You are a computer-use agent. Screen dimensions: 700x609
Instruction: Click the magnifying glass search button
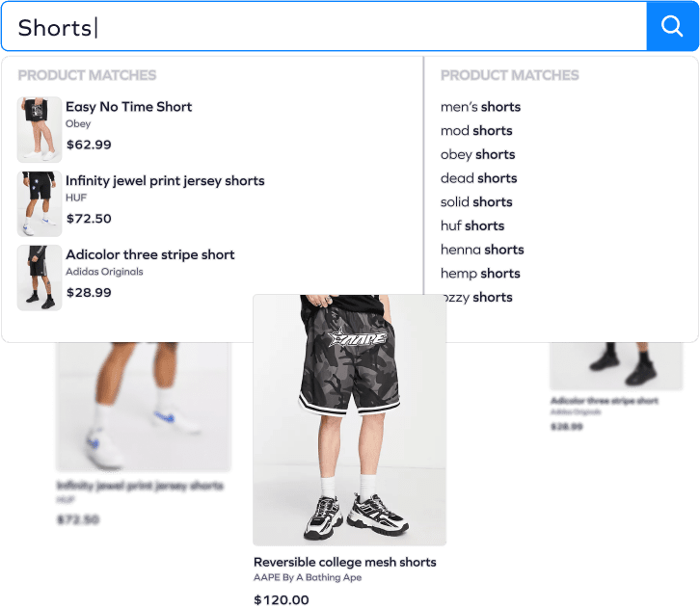pyautogui.click(x=672, y=26)
